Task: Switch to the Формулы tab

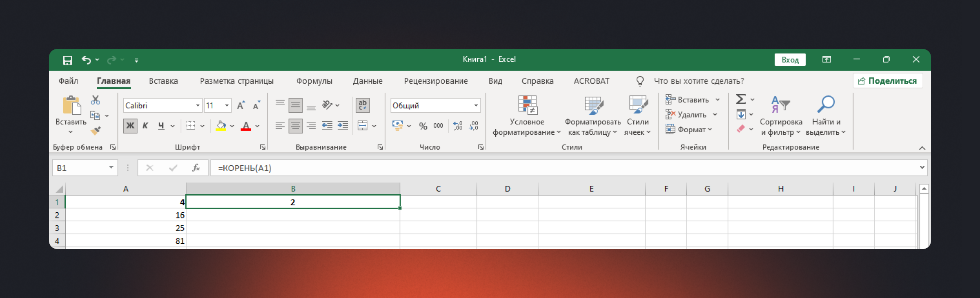Action: click(x=314, y=81)
